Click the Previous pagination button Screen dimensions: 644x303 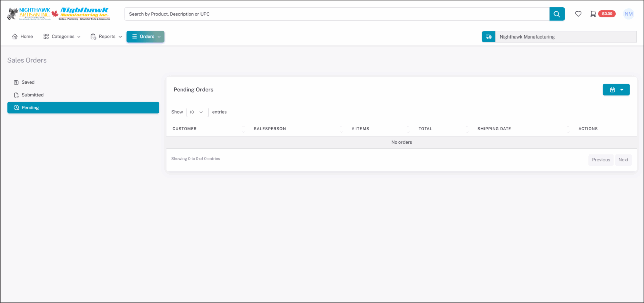601,160
